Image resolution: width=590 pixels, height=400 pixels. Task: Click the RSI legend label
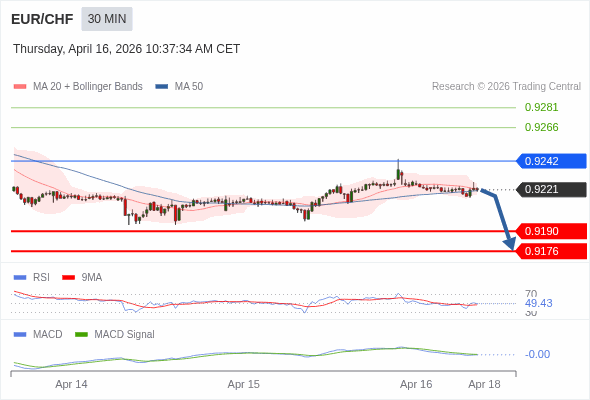pos(41,278)
